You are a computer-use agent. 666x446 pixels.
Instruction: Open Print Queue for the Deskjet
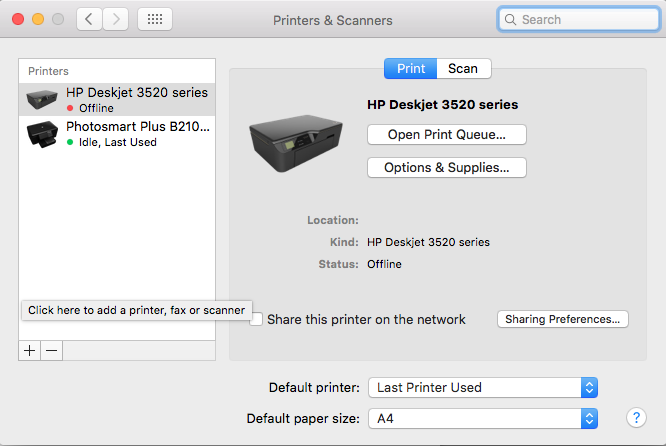(x=446, y=134)
